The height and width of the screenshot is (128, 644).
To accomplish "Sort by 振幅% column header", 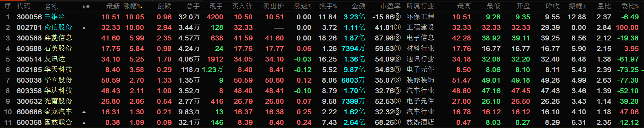I will click(577, 6).
